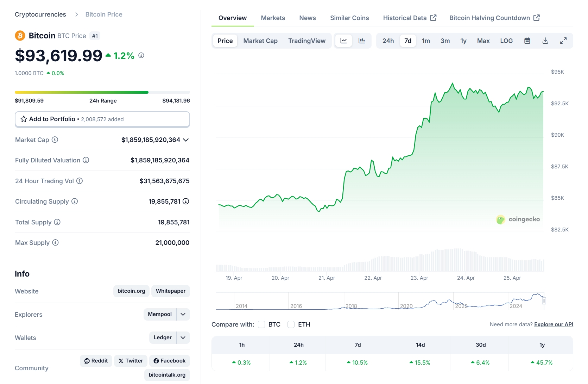The width and height of the screenshot is (588, 384).
Task: Click external link icon beside Historical Data
Action: click(x=433, y=18)
